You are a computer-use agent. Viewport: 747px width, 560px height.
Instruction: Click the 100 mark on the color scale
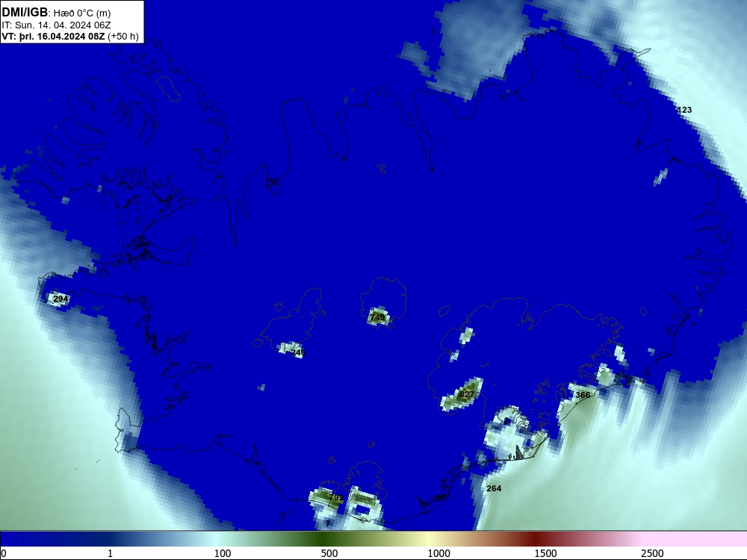223,553
